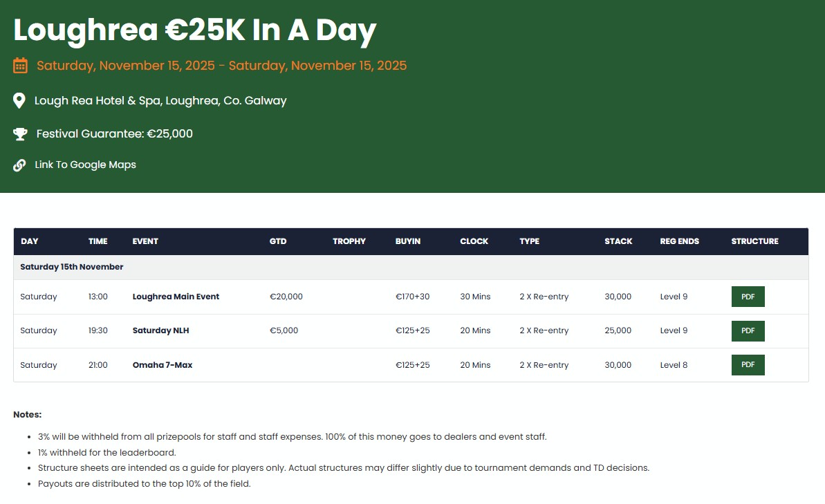Click the Loughrea Main Event name

tap(176, 297)
